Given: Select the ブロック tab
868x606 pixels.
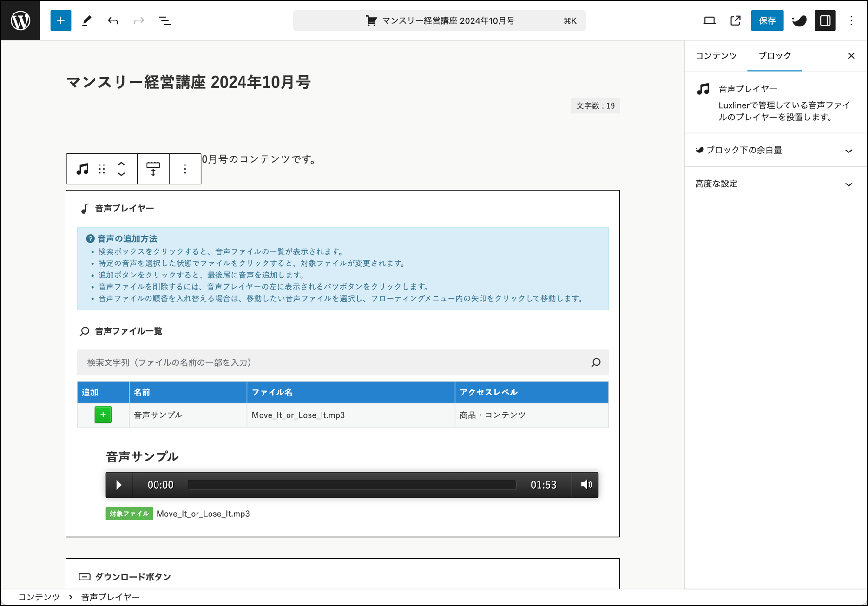Looking at the screenshot, I should tap(774, 56).
